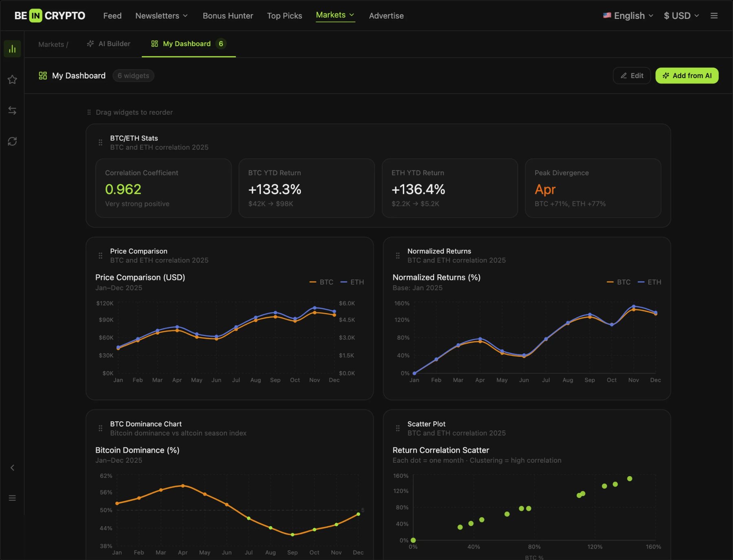Grab the BTC/ETH Stats drag handle
Viewport: 733px width, 560px height.
coord(100,142)
